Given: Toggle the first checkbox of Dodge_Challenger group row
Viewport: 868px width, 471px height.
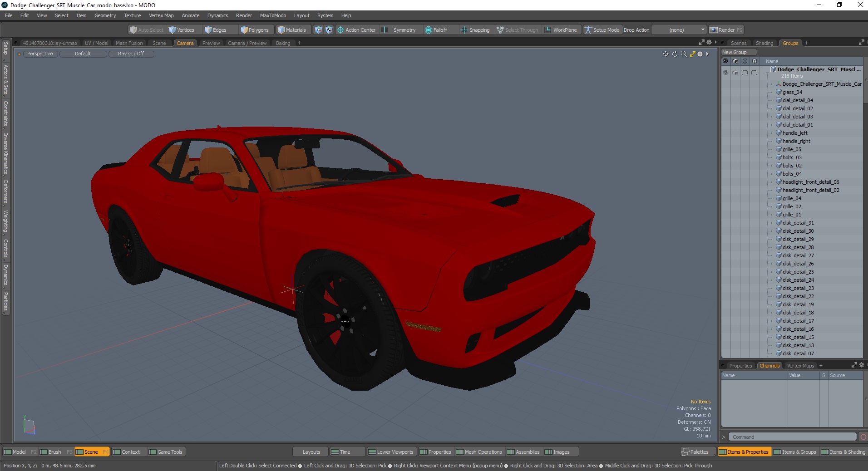Looking at the screenshot, I should click(745, 73).
